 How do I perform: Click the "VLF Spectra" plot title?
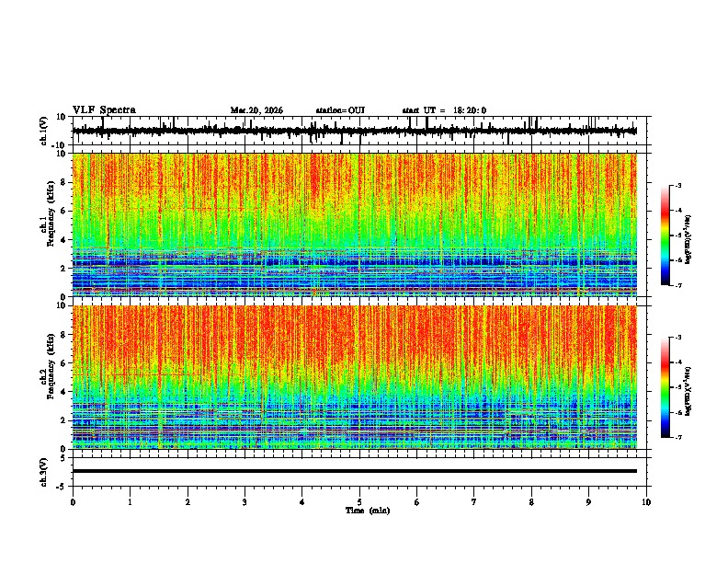pyautogui.click(x=104, y=110)
